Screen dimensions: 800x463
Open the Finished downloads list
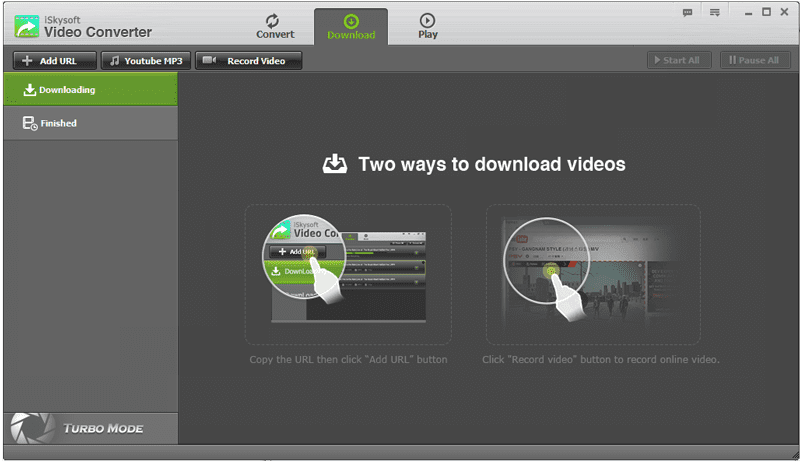90,123
